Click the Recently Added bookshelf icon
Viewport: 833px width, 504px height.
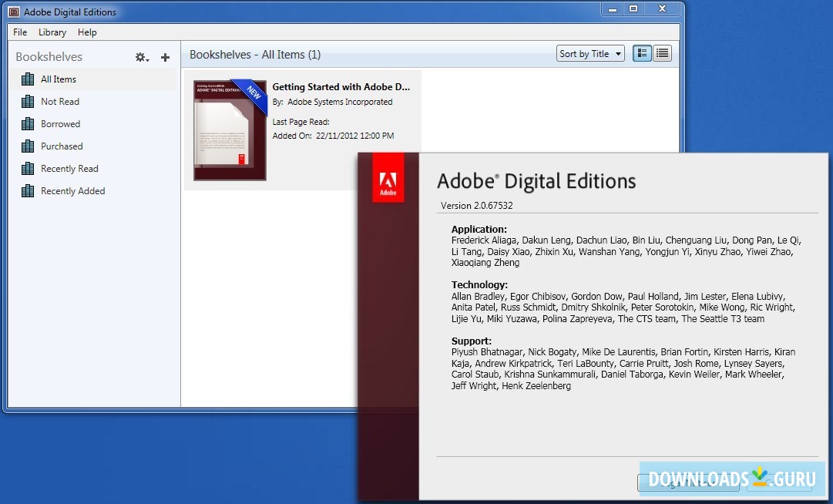pos(28,190)
